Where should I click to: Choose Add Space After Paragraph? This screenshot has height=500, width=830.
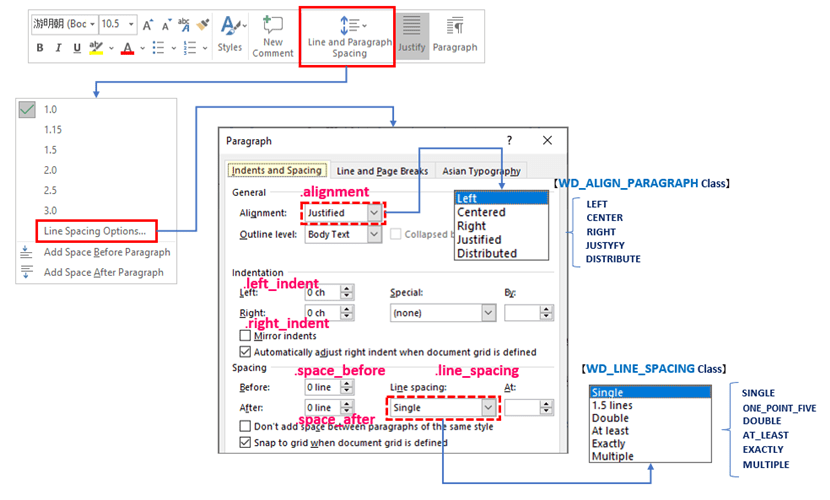pyautogui.click(x=104, y=272)
